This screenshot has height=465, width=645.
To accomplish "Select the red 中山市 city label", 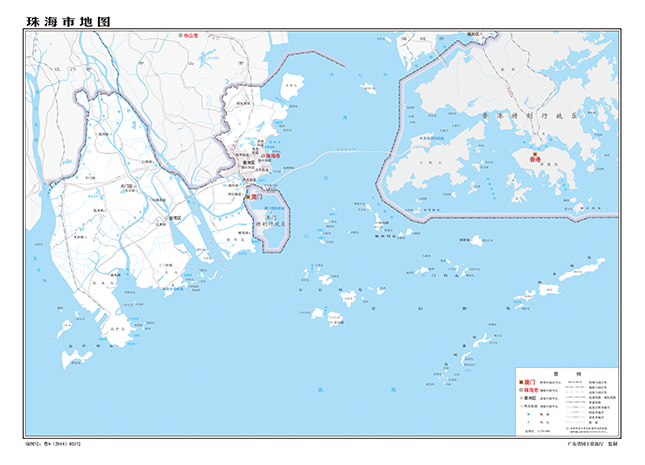I will [x=191, y=36].
